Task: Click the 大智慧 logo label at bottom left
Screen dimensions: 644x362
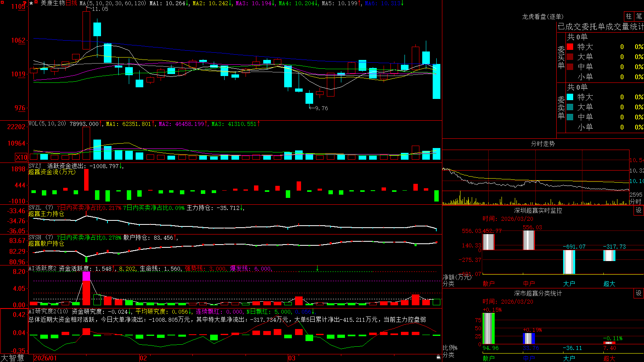Action: (12, 358)
